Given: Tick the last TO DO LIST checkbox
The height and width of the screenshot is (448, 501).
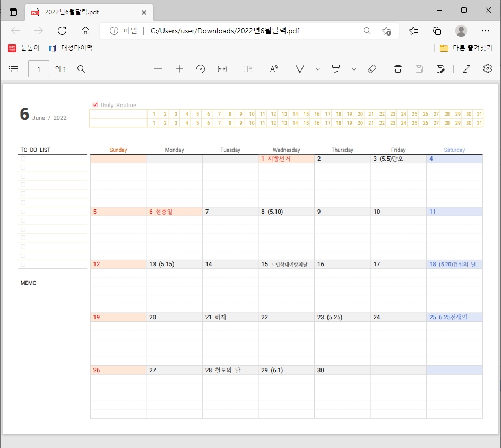Looking at the screenshot, I should click(23, 264).
